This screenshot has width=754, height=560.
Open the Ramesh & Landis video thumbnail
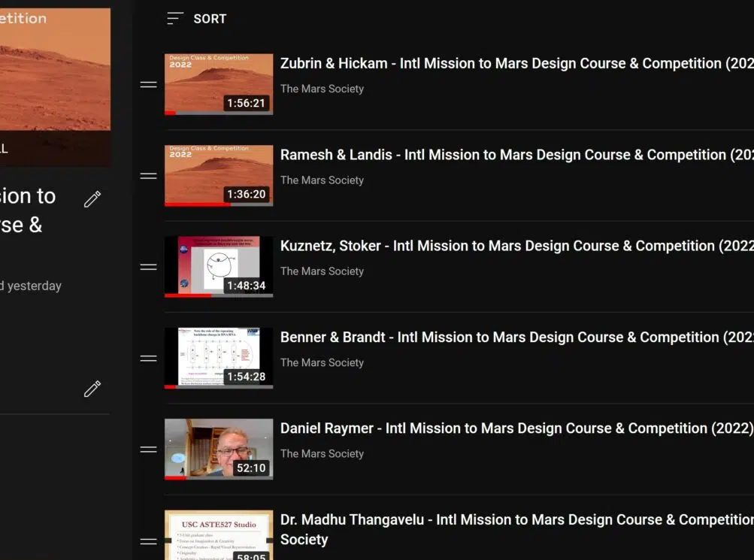click(x=219, y=175)
